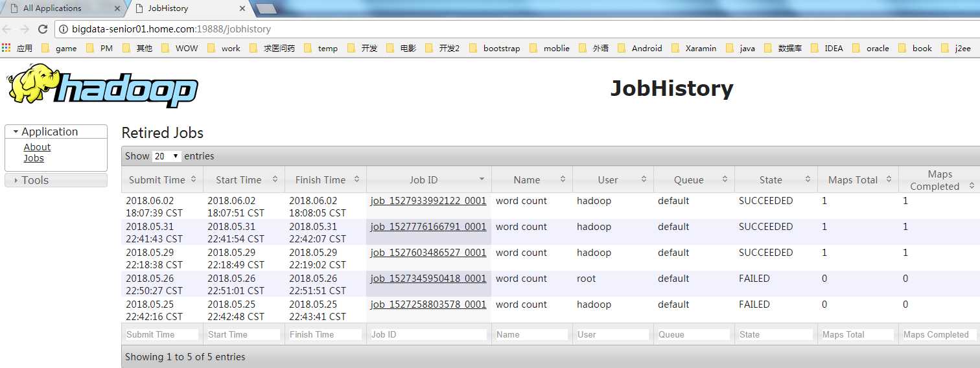Sort by Finish Time column
980x368 pixels.
click(325, 179)
